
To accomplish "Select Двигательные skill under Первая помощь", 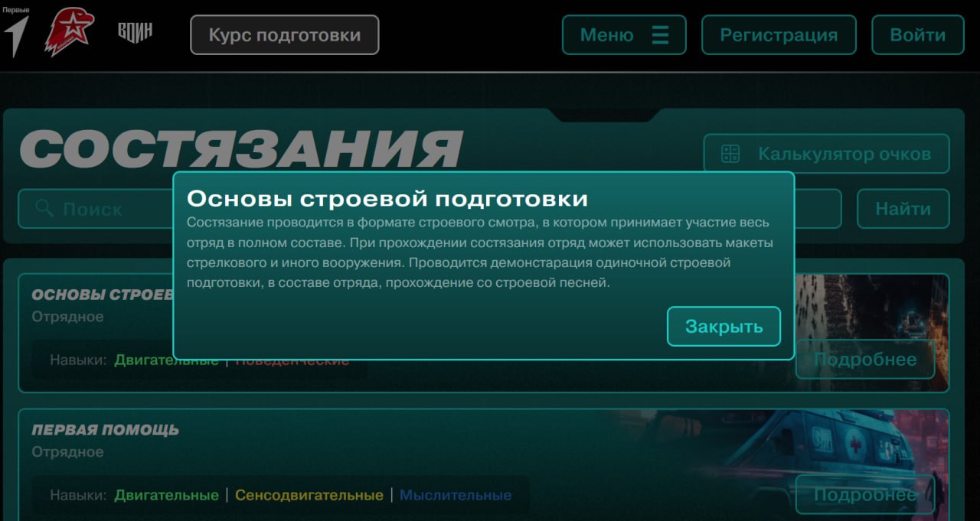I will (x=166, y=495).
